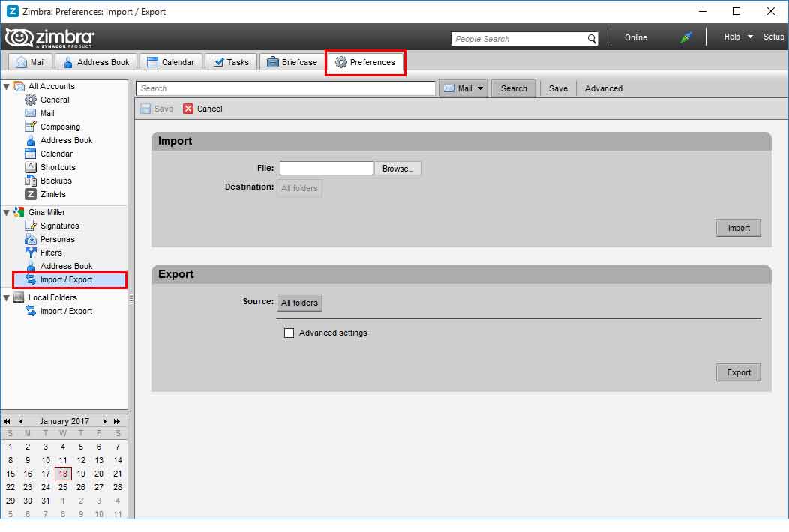Click the All folders source button in Export

coord(299,303)
